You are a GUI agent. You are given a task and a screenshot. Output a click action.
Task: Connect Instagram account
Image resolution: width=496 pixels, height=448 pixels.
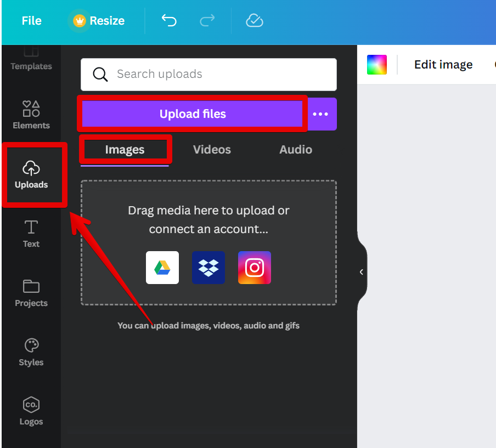(x=255, y=268)
